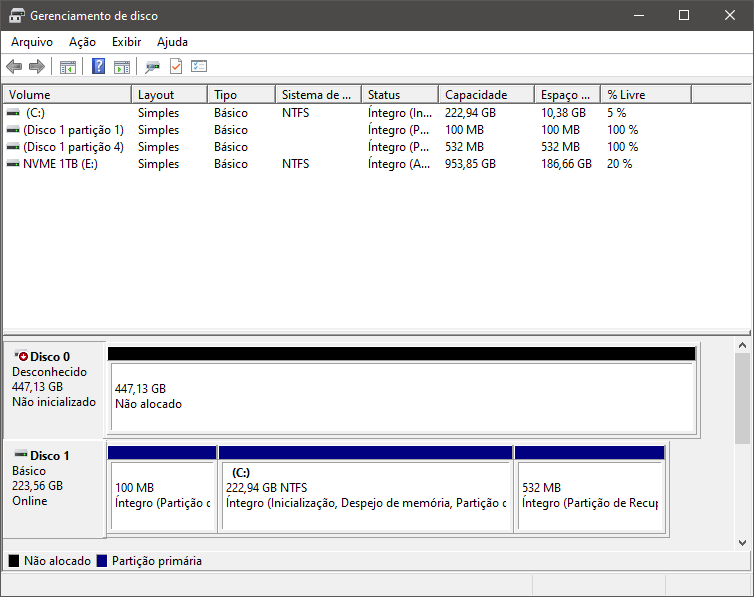Maximize the Gerenciamento de disco window
The height and width of the screenshot is (597, 754).
684,15
